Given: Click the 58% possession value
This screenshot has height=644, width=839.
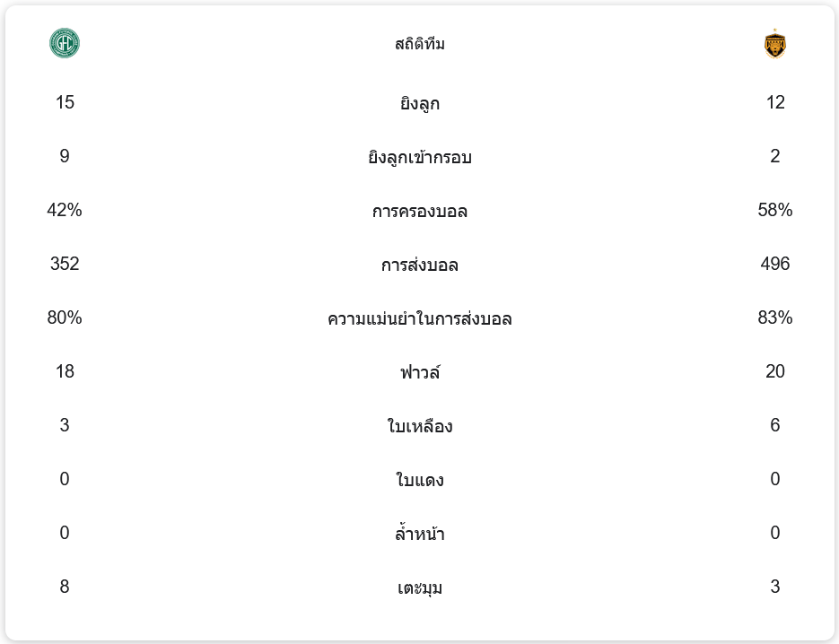Looking at the screenshot, I should click(775, 210).
